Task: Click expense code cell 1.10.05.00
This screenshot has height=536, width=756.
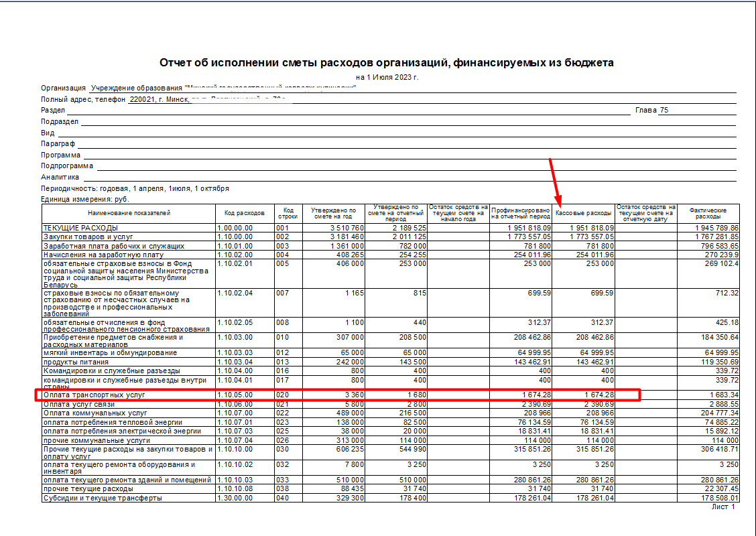Action: [235, 395]
